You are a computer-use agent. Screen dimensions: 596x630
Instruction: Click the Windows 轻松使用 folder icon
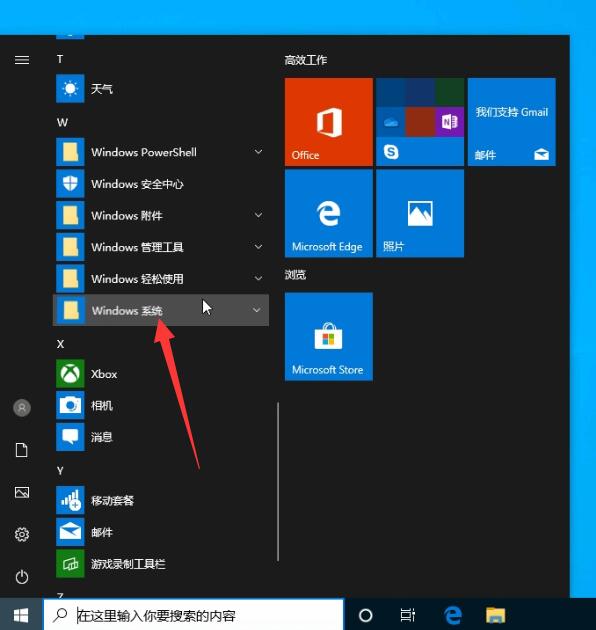(70, 278)
